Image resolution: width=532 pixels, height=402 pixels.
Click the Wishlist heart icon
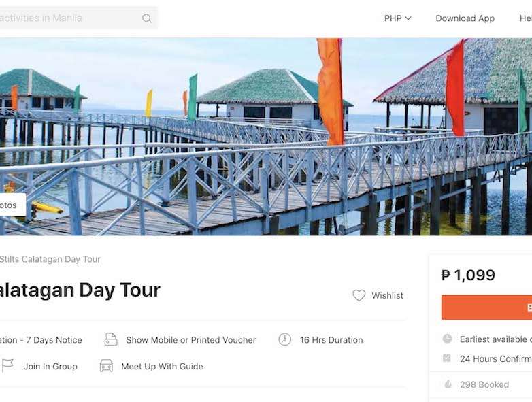pyautogui.click(x=359, y=295)
